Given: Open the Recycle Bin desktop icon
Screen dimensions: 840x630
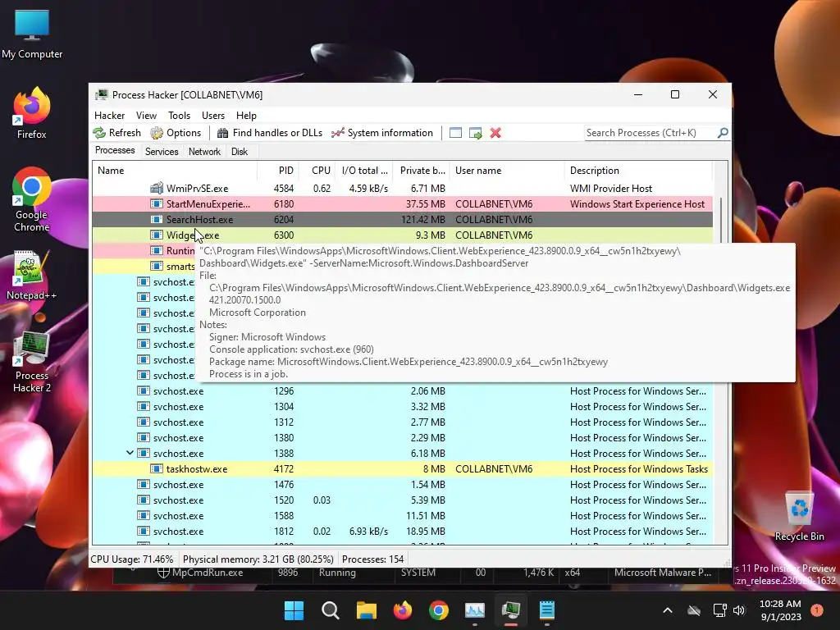Looking at the screenshot, I should (x=799, y=516).
